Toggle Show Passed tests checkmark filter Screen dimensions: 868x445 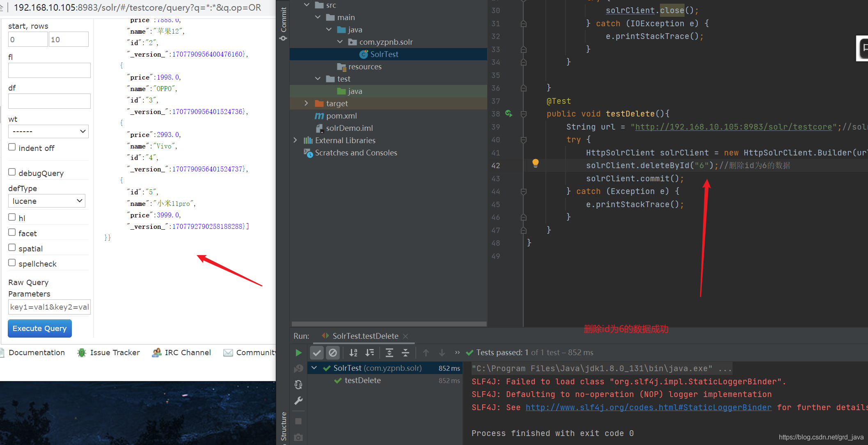316,353
